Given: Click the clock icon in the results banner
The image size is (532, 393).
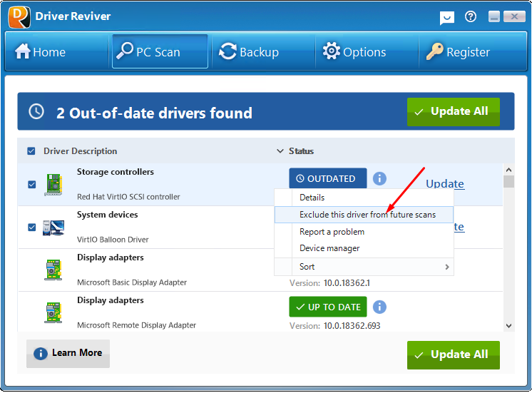Looking at the screenshot, I should pyautogui.click(x=36, y=111).
